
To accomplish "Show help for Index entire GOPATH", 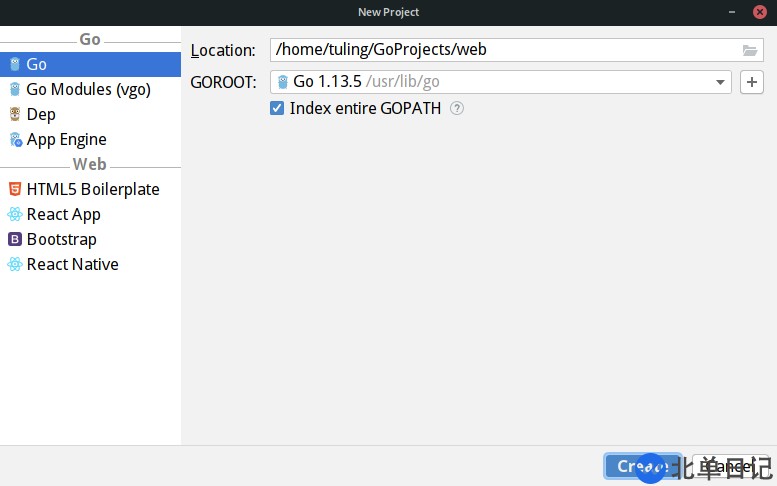I will (457, 108).
